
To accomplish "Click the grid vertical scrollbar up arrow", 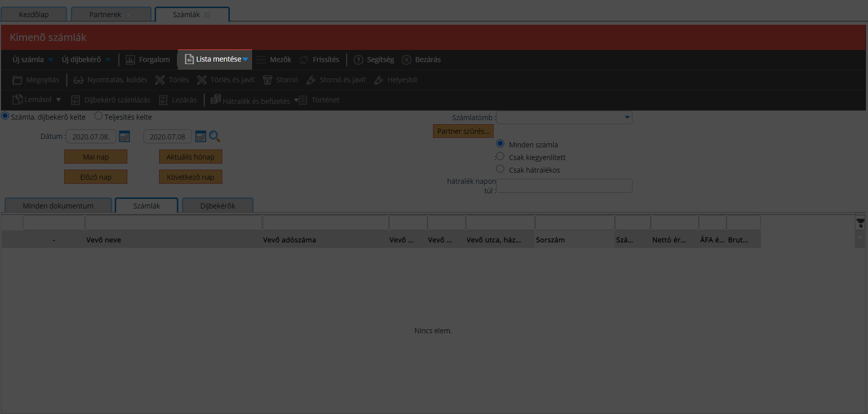I will coord(860,237).
